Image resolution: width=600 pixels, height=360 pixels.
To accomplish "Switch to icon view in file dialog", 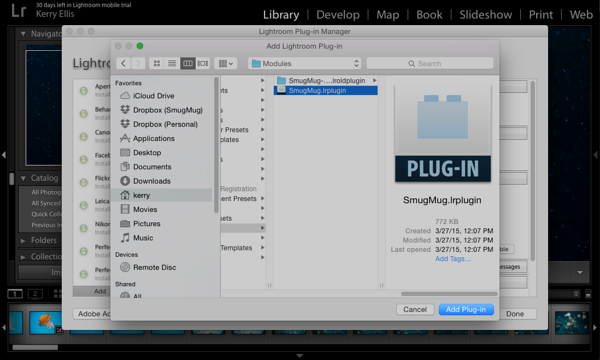I will click(157, 64).
